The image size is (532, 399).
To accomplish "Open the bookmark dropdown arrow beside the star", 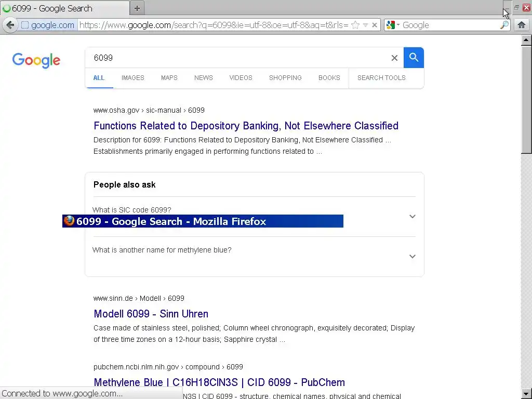I will [x=365, y=25].
